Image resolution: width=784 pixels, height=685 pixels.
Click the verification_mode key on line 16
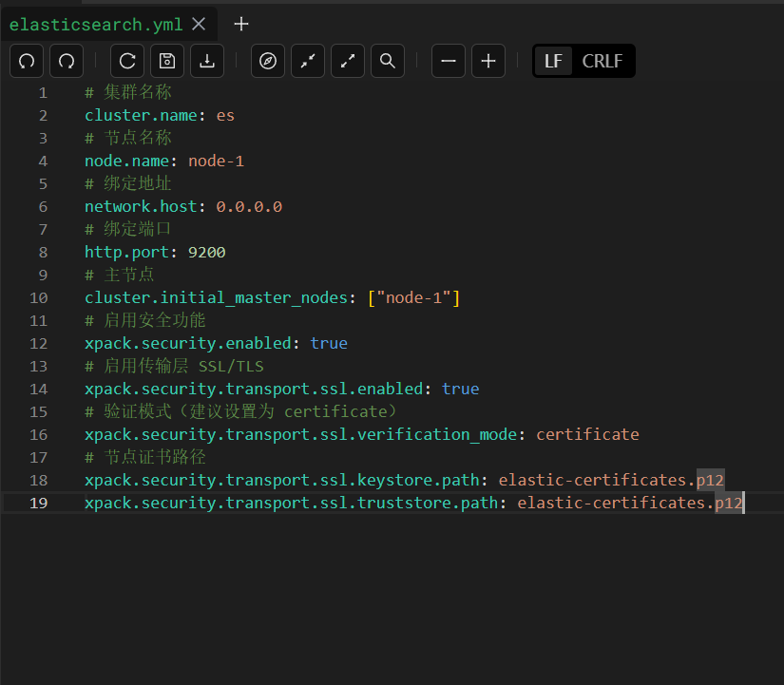tap(301, 434)
